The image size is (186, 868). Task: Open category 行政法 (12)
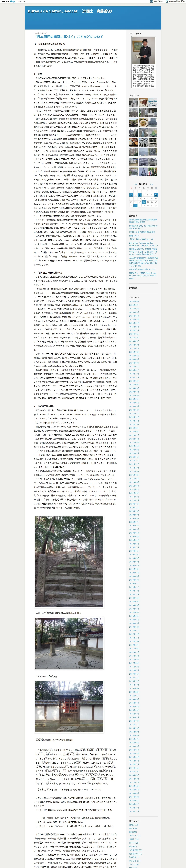click(x=134, y=825)
